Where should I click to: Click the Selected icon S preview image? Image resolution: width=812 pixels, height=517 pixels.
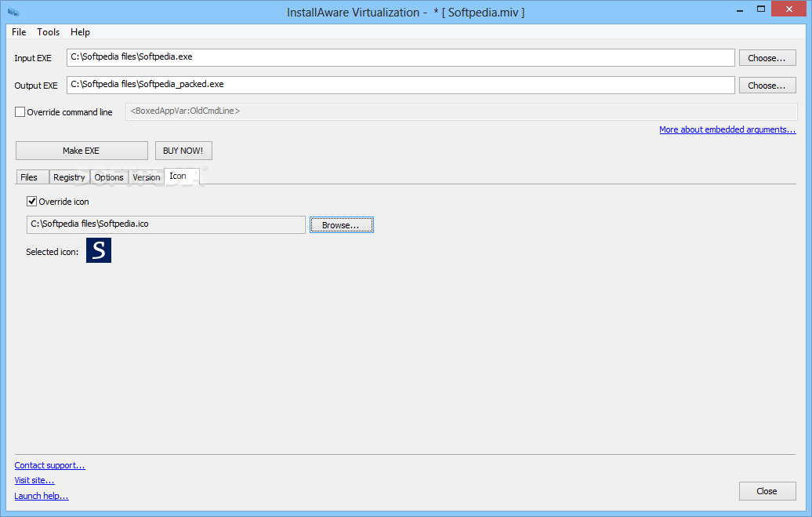coord(99,250)
